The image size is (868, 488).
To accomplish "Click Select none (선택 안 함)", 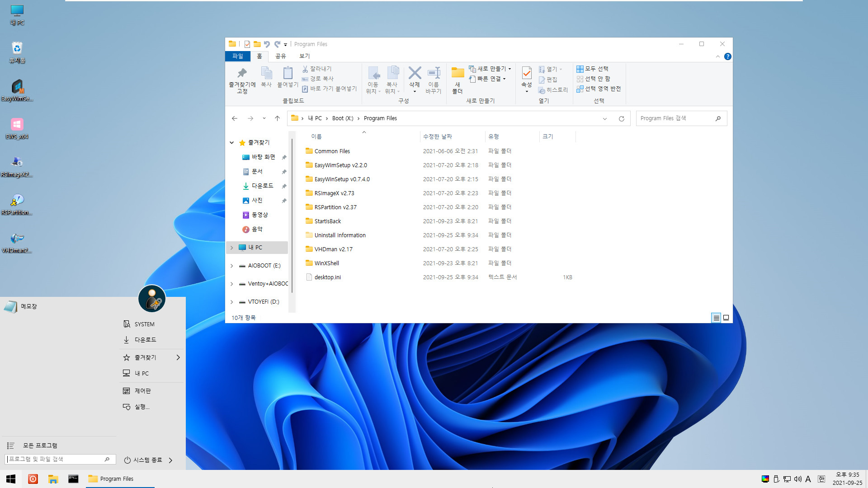I will pos(593,79).
